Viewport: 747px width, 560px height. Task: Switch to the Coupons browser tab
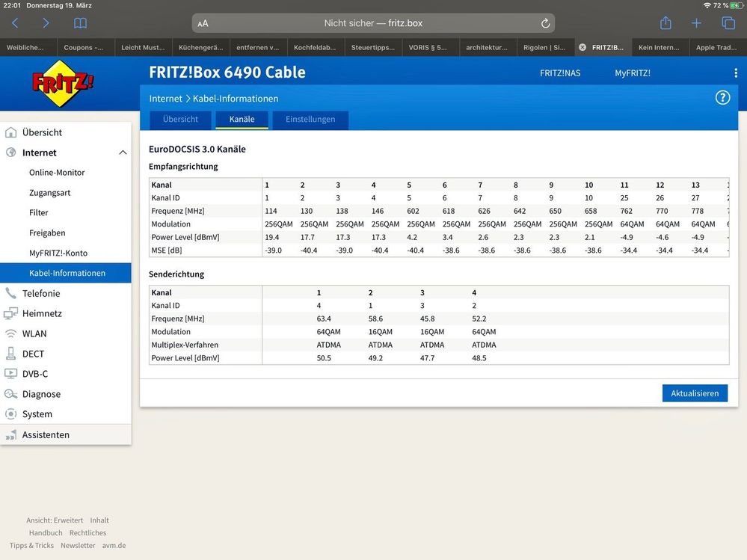(86, 47)
